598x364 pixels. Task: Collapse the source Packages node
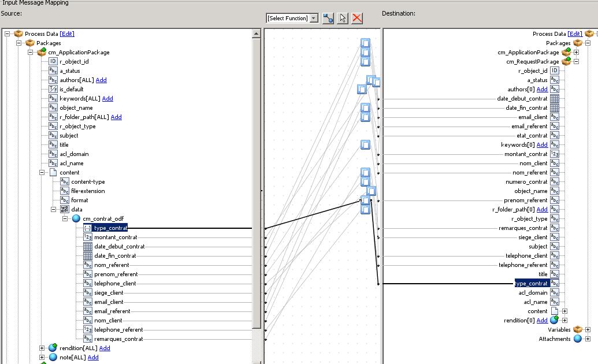point(18,43)
